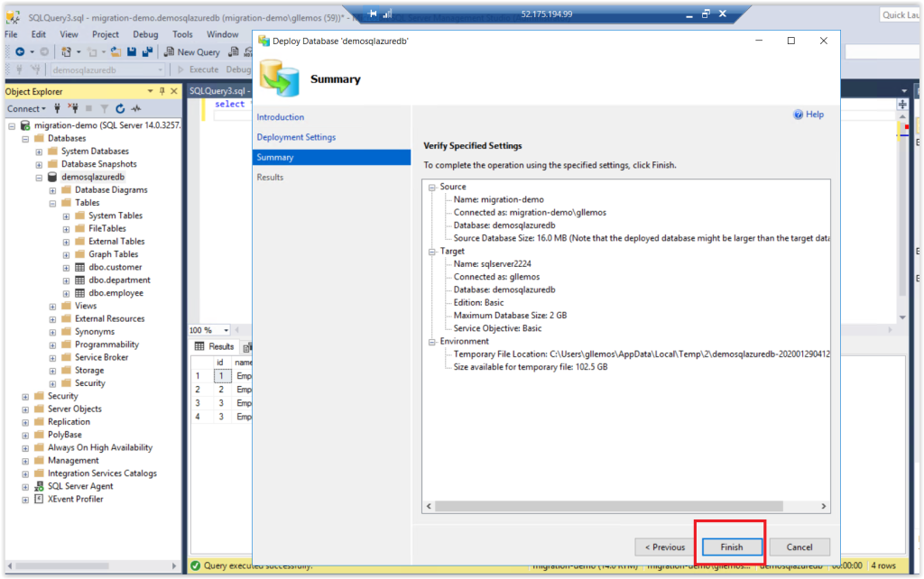Click the Finish button
Viewport: 924px width, 579px height.
[731, 547]
